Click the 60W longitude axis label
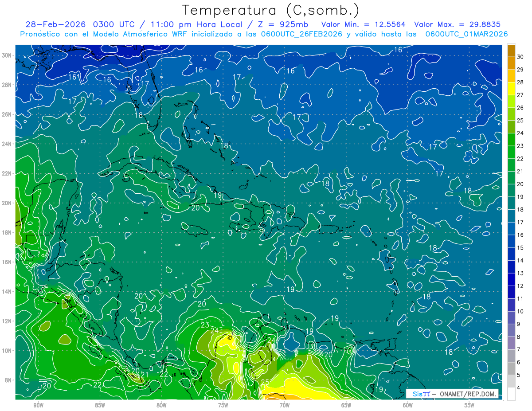532x411 pixels. coord(408,405)
